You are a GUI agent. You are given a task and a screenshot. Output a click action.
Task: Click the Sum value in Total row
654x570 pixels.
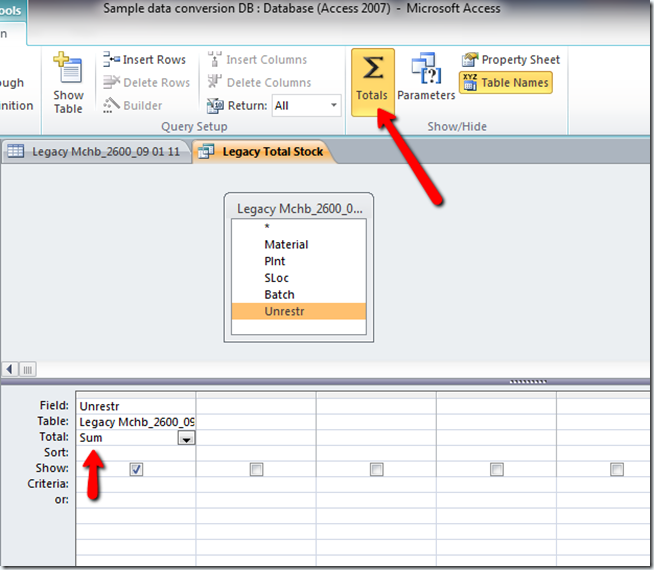pos(91,438)
